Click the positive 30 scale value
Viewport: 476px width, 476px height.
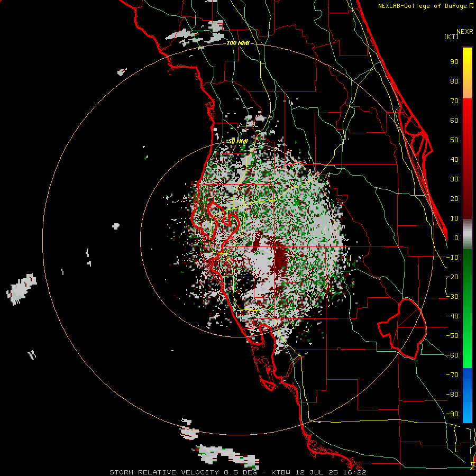(x=454, y=179)
